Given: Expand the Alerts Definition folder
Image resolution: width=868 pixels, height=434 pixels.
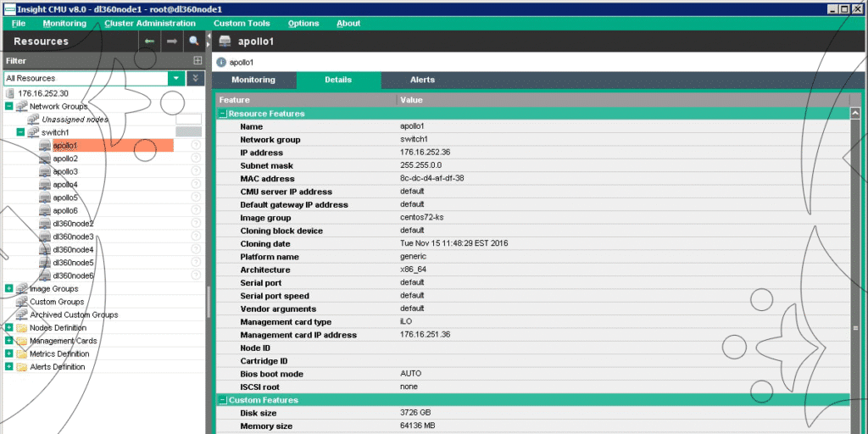Looking at the screenshot, I should [x=9, y=367].
